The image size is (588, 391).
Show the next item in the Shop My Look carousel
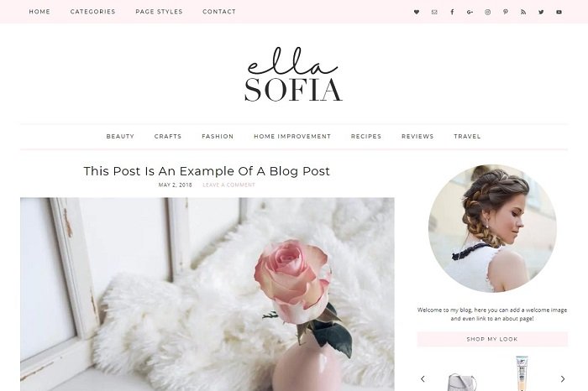click(563, 378)
